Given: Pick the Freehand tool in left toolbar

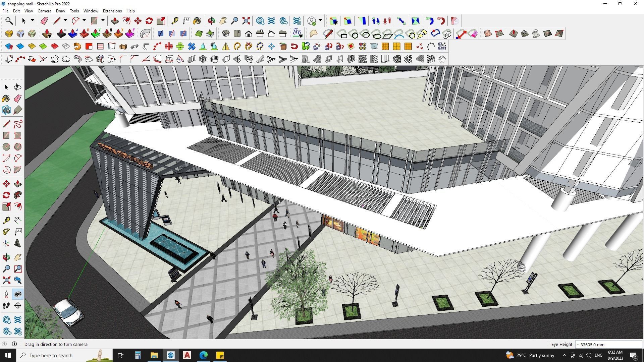Looking at the screenshot, I should pyautogui.click(x=18, y=124).
